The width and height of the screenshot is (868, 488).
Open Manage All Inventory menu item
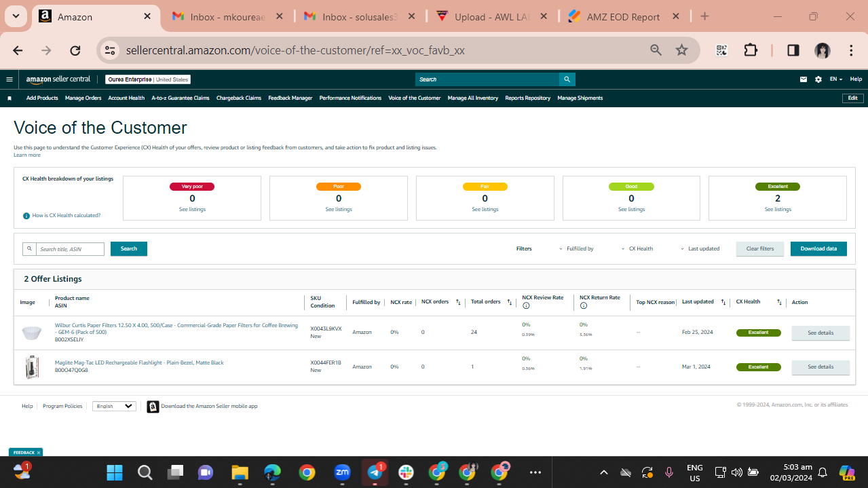[473, 98]
